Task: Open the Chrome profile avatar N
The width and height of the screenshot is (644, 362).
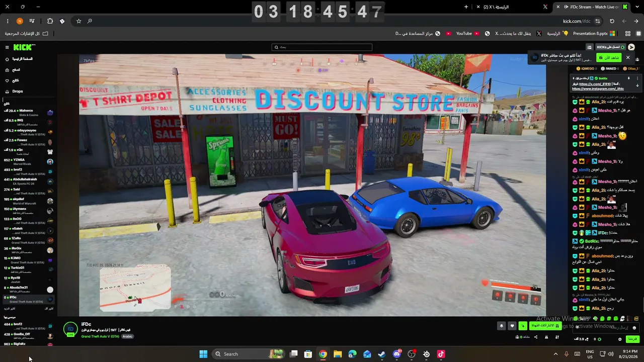Action: (20, 21)
